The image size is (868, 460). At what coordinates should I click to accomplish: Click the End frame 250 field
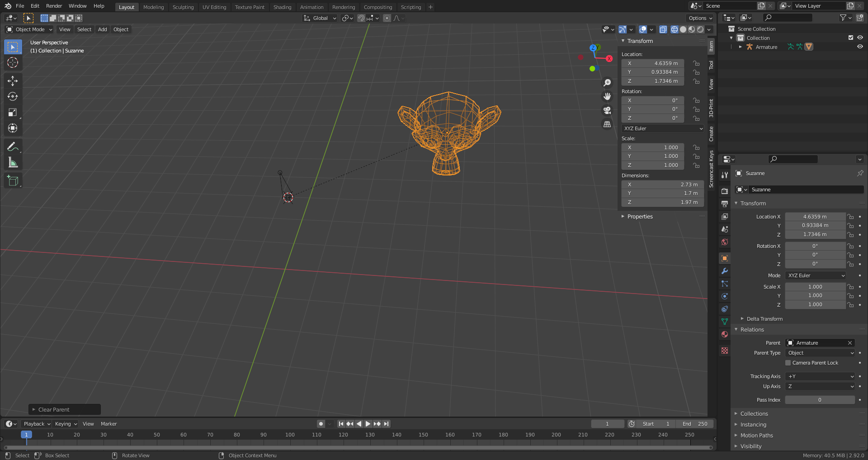pos(695,424)
